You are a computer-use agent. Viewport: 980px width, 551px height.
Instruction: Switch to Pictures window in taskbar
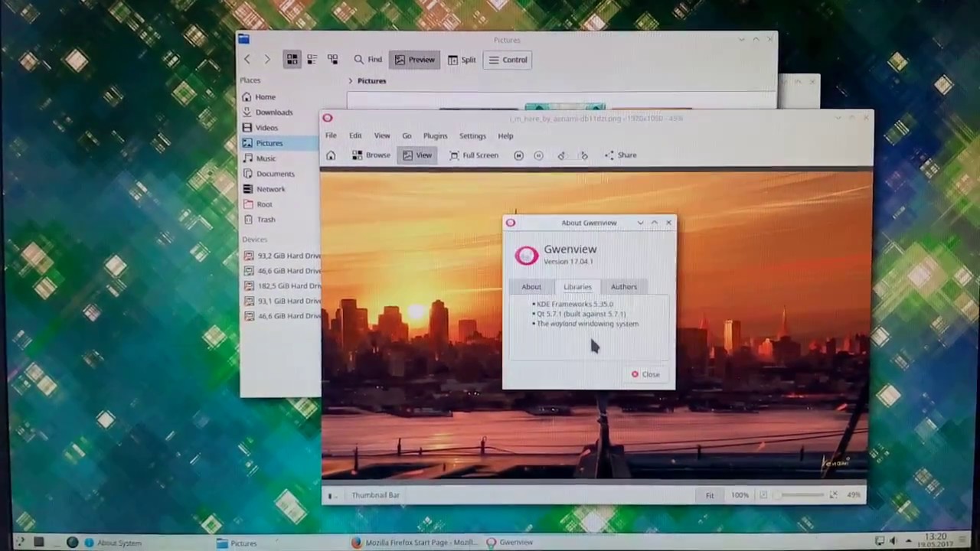point(237,543)
